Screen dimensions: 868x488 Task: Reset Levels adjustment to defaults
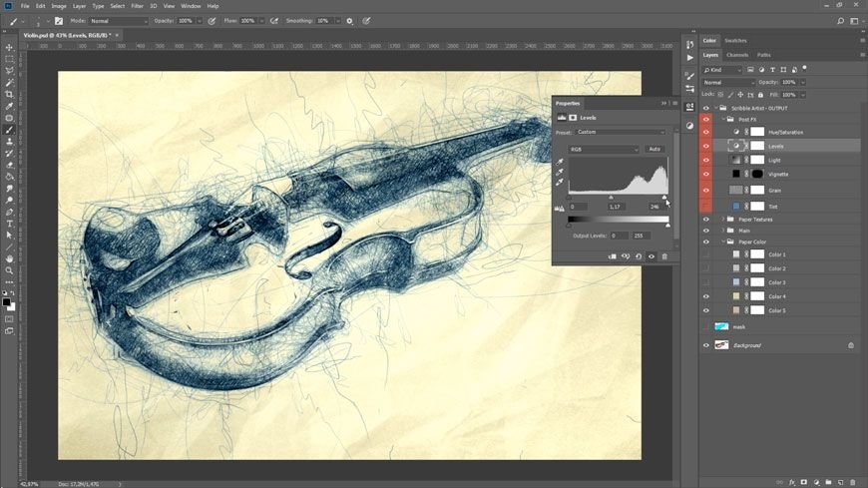(639, 256)
